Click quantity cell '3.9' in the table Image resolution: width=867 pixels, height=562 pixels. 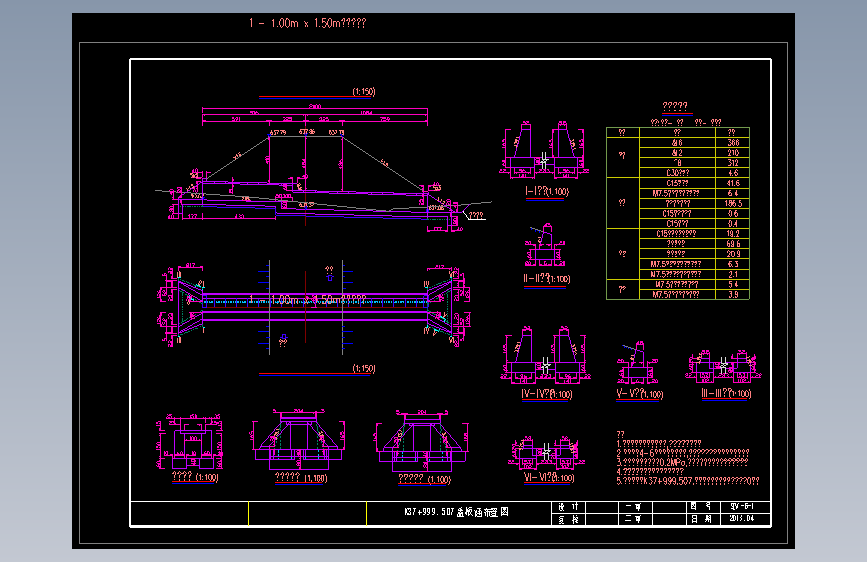pos(733,295)
